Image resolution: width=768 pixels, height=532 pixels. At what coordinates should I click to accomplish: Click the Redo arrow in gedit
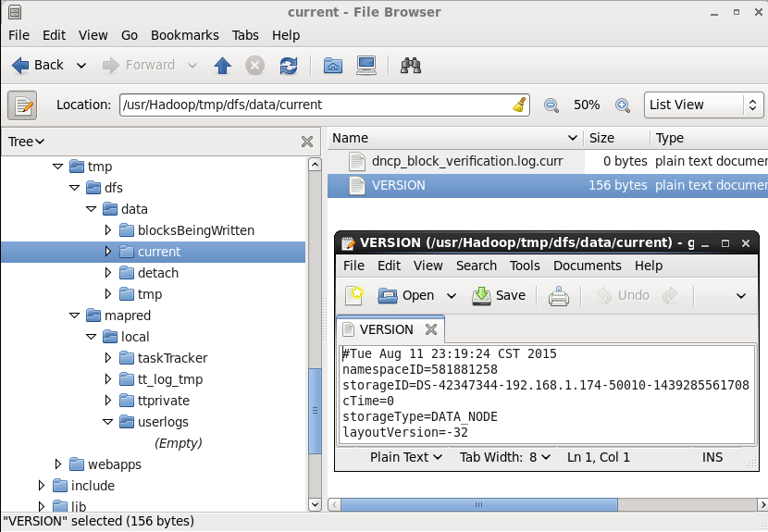click(670, 295)
